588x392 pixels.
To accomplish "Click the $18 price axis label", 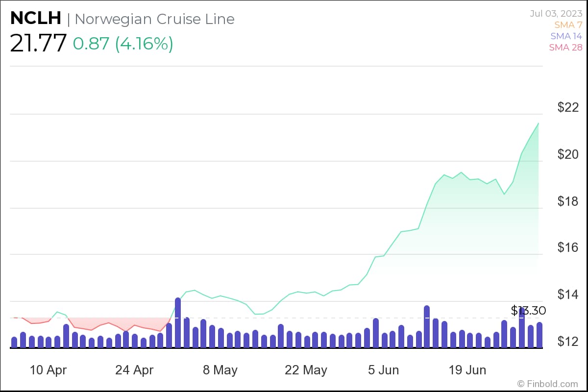I will [x=568, y=201].
